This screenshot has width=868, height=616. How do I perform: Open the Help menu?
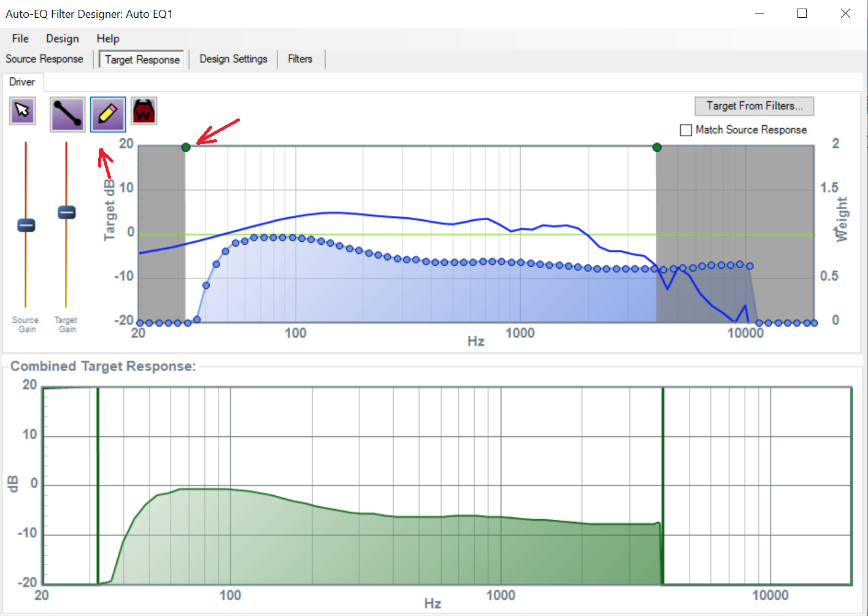108,39
